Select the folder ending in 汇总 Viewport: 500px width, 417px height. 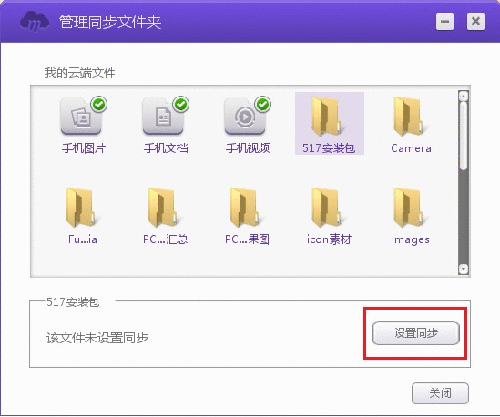click(x=164, y=208)
